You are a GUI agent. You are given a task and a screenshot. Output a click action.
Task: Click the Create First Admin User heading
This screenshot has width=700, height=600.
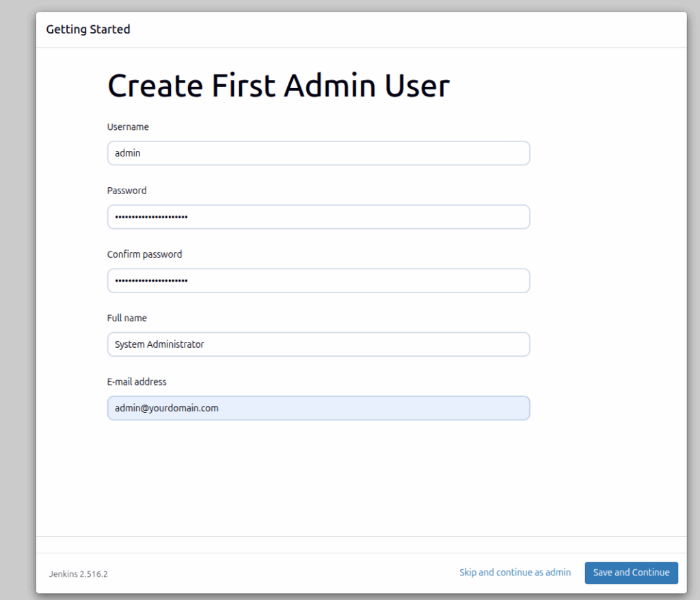coord(278,85)
